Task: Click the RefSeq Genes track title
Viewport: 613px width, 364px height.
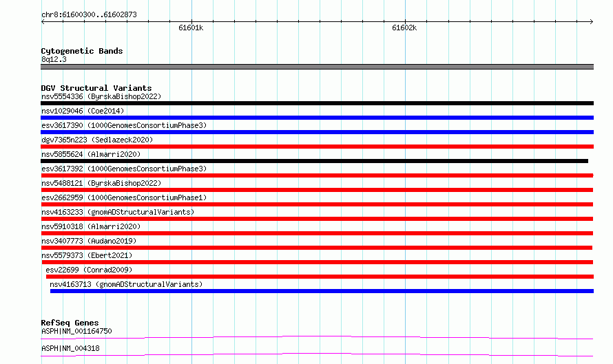Action: pyautogui.click(x=70, y=323)
